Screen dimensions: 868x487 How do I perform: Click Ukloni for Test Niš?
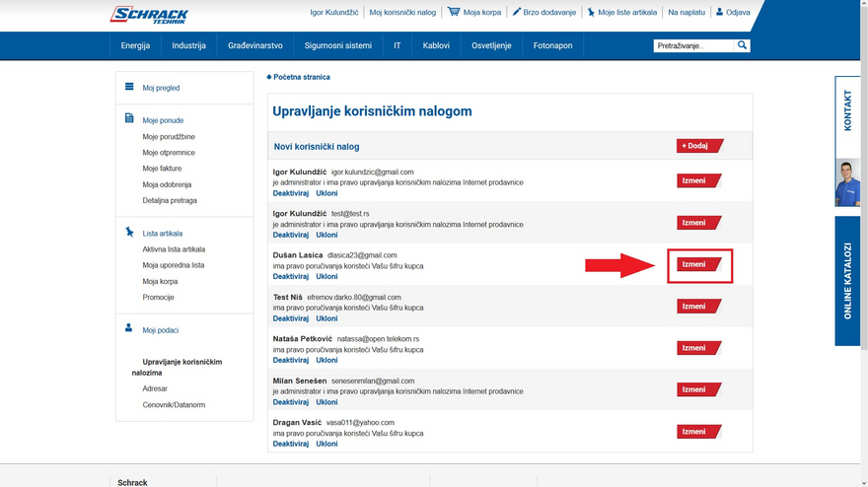click(326, 318)
